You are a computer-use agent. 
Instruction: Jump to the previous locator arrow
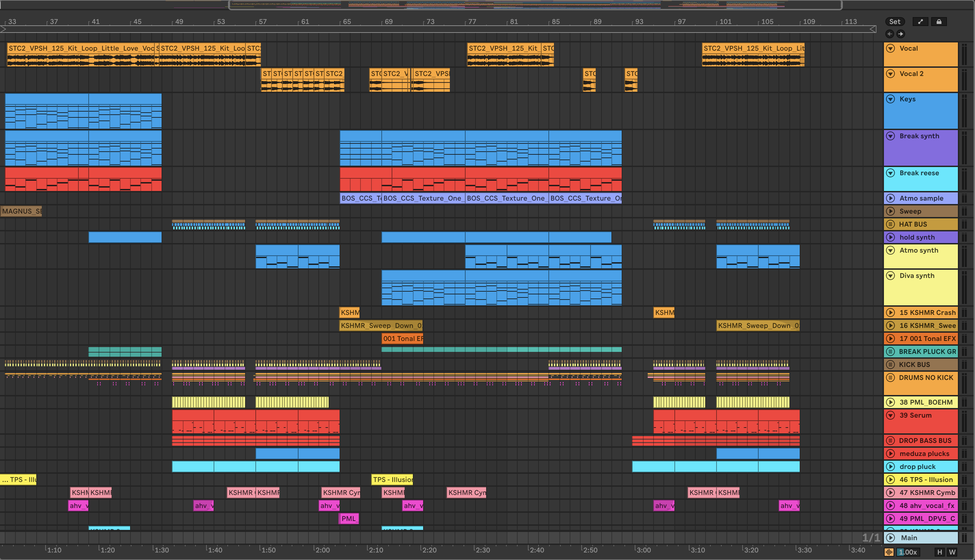890,34
